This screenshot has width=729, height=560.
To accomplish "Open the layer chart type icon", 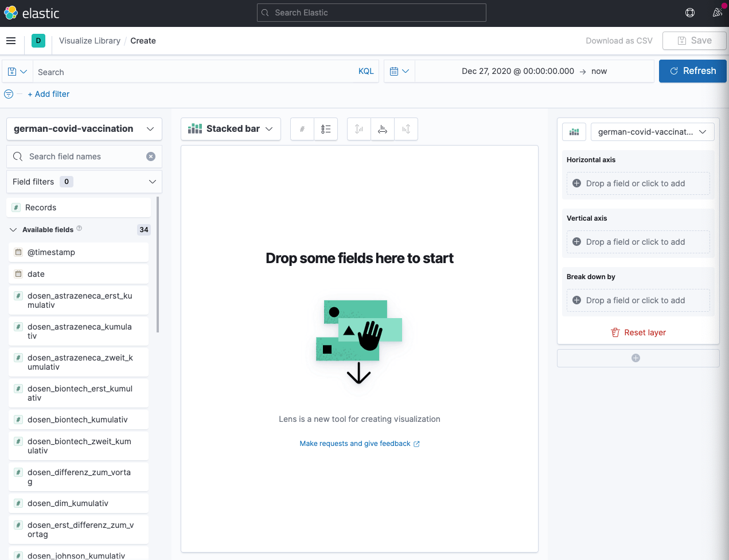I will (574, 132).
